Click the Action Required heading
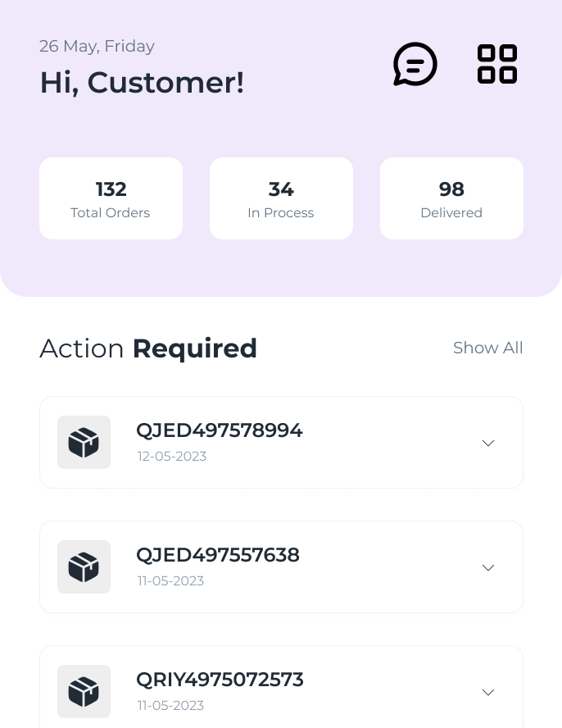Screen dimensions: 562x728 point(148,348)
